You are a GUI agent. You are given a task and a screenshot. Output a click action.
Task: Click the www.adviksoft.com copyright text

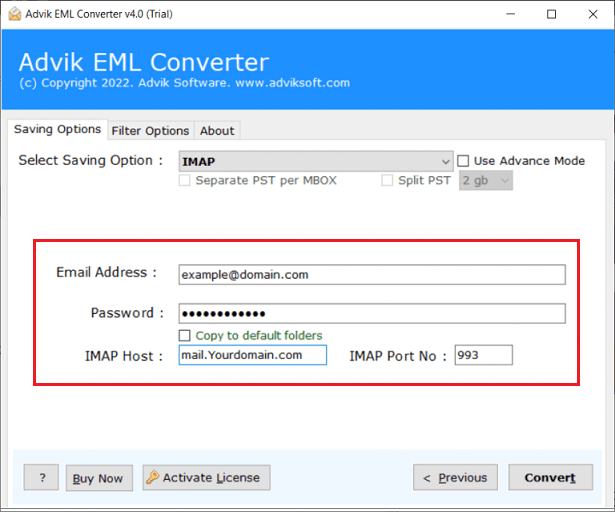293,83
